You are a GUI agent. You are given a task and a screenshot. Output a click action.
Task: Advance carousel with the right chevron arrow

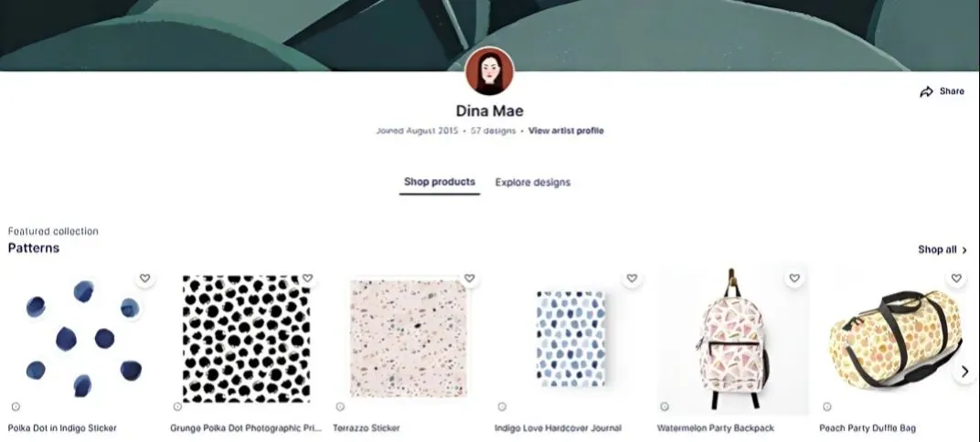pos(964,372)
